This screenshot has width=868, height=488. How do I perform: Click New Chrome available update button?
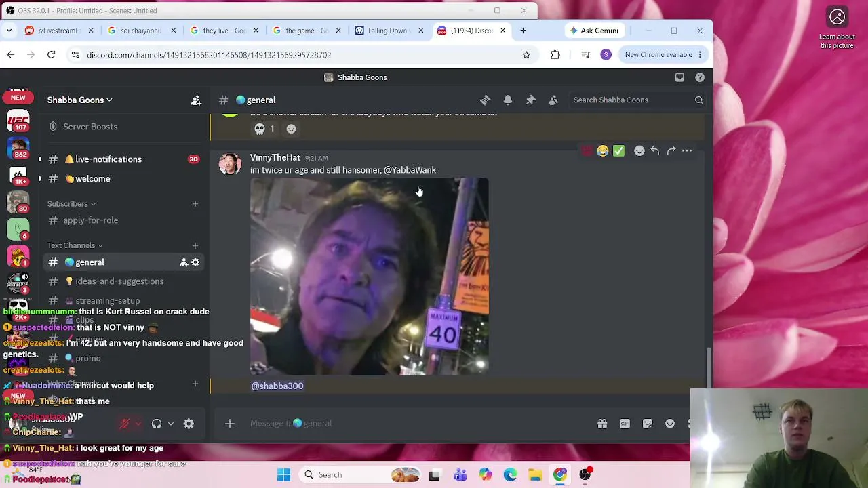[664, 55]
